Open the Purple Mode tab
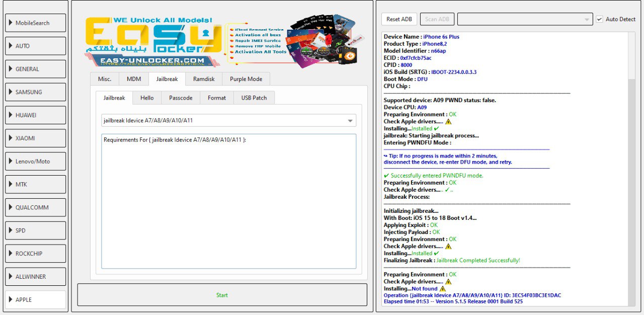The image size is (644, 315). pyautogui.click(x=246, y=79)
